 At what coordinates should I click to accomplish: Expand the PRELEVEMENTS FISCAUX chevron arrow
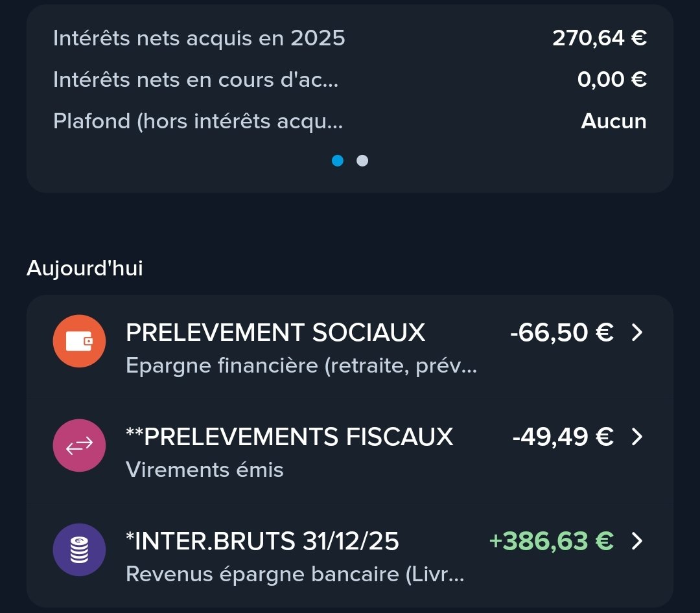point(637,437)
